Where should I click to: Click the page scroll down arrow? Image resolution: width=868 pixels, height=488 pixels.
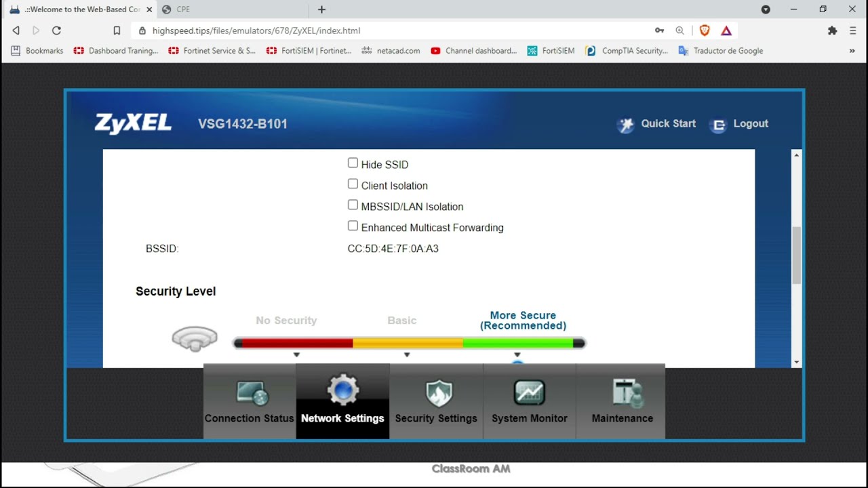click(x=797, y=363)
